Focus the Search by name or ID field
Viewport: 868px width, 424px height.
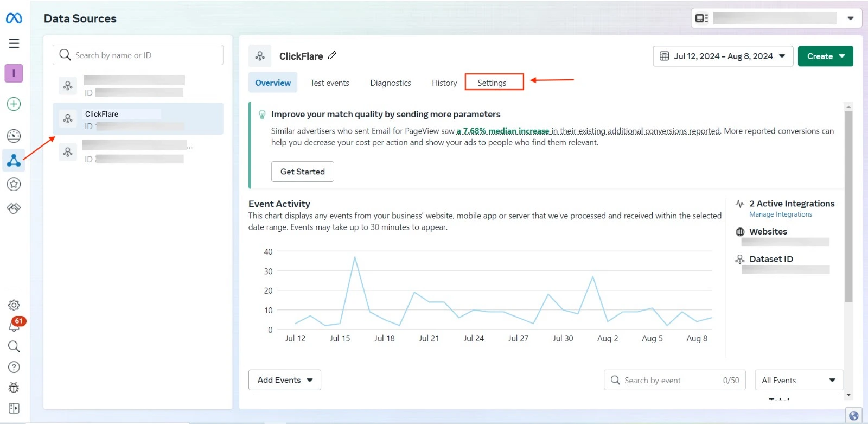point(138,55)
